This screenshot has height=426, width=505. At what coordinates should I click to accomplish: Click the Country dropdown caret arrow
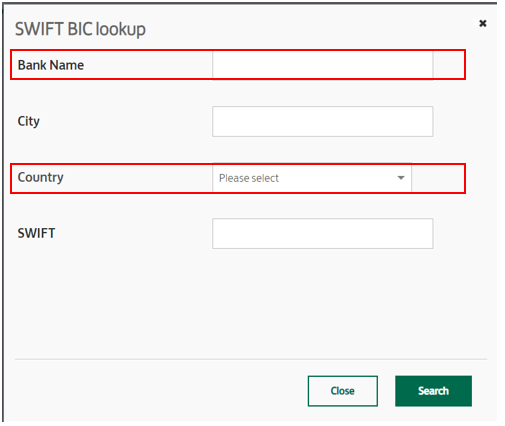(x=401, y=178)
